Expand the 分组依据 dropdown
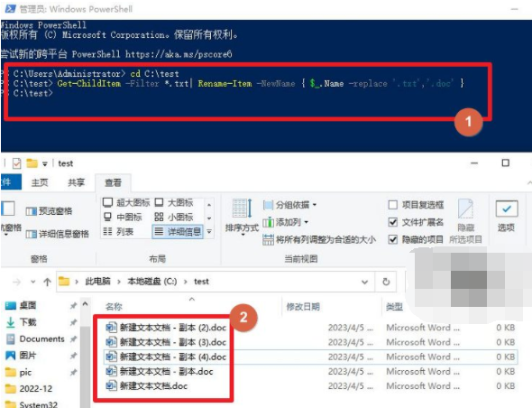532x408 pixels. pyautogui.click(x=290, y=205)
